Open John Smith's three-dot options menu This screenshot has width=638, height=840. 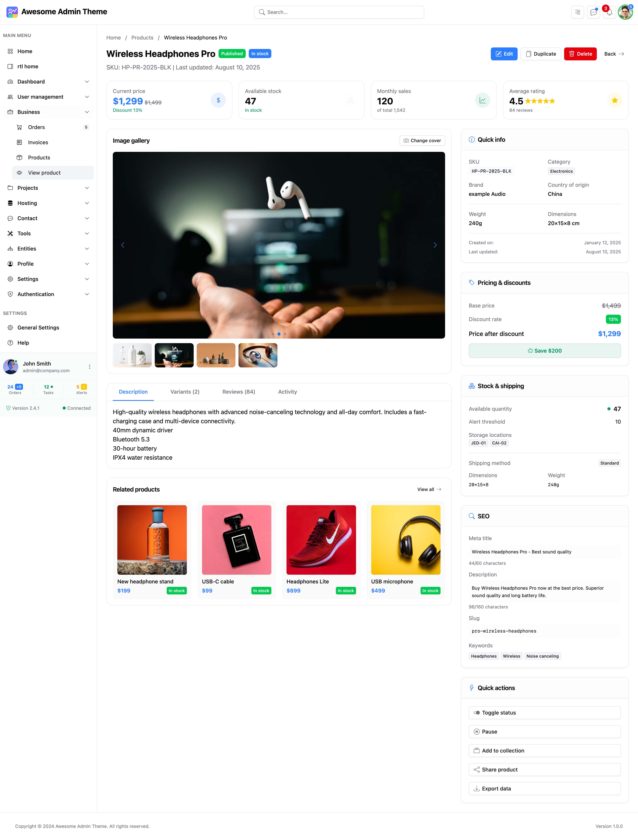pyautogui.click(x=90, y=366)
